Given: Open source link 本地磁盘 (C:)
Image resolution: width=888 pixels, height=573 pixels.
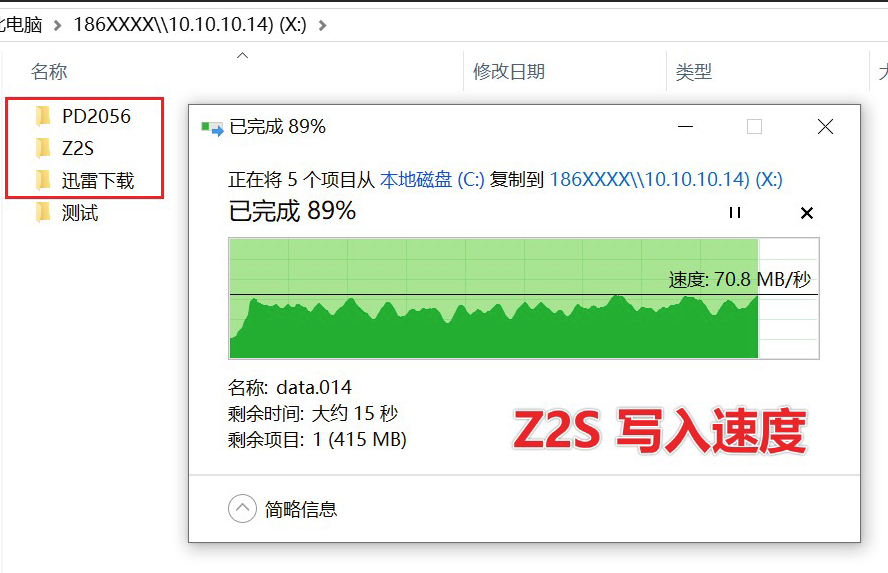Looking at the screenshot, I should [x=432, y=179].
